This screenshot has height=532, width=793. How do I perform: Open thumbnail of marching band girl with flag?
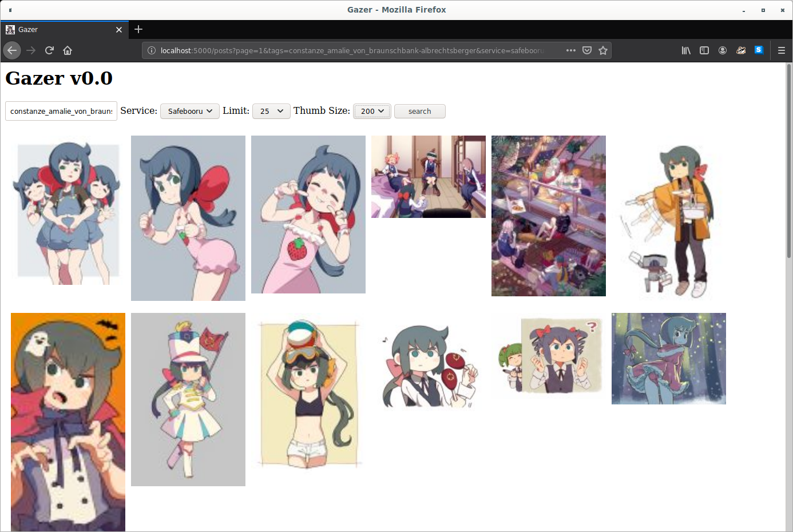[188, 399]
